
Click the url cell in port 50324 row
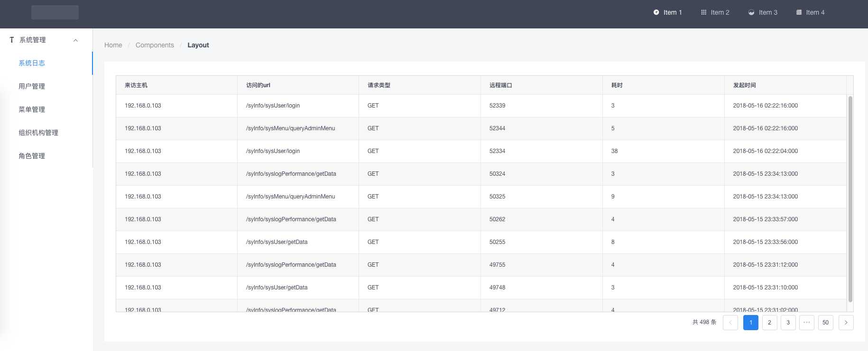pos(298,174)
